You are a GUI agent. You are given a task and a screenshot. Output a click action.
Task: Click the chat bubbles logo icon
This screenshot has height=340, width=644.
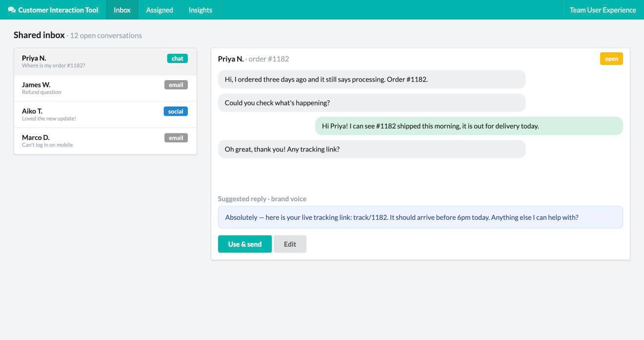(12, 10)
